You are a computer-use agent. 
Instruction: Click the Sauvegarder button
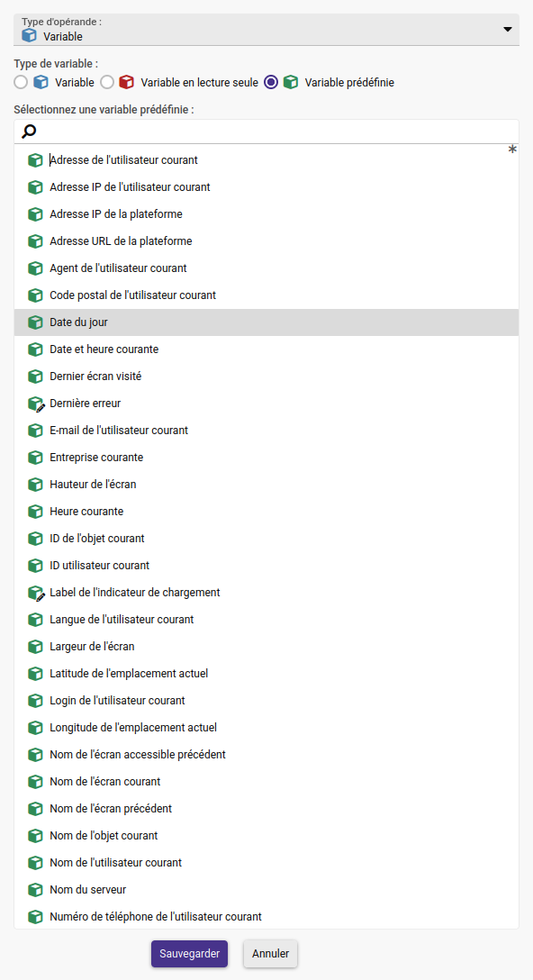click(x=189, y=954)
